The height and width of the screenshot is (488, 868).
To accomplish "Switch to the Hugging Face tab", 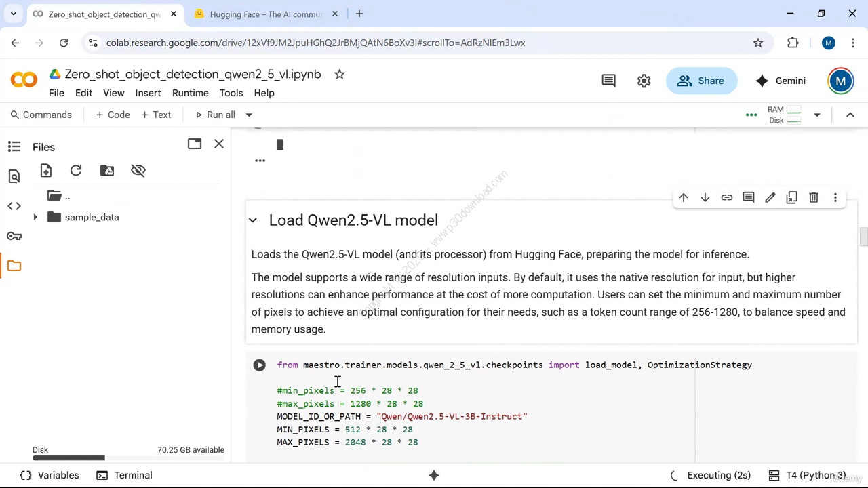I will point(266,14).
